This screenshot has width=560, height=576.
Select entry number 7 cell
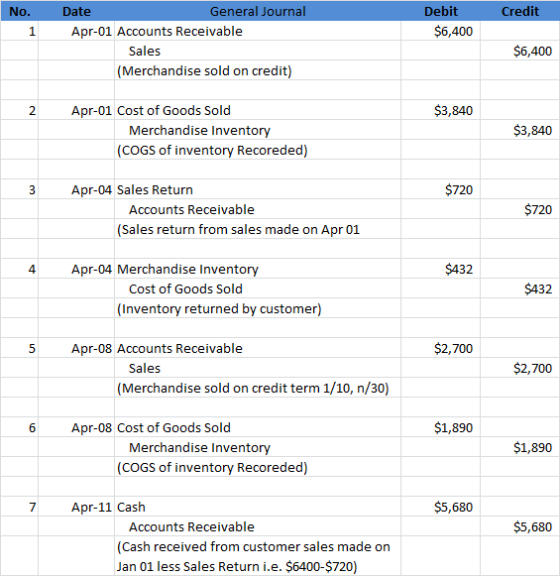pyautogui.click(x=19, y=507)
